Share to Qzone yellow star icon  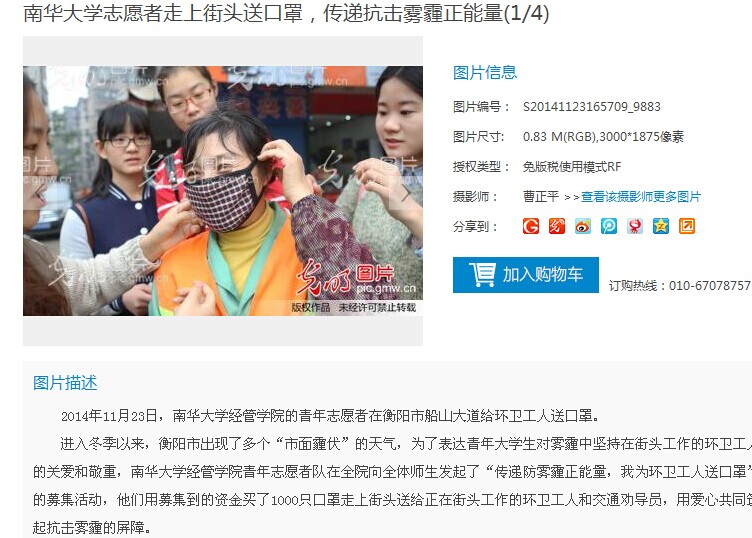(x=660, y=226)
